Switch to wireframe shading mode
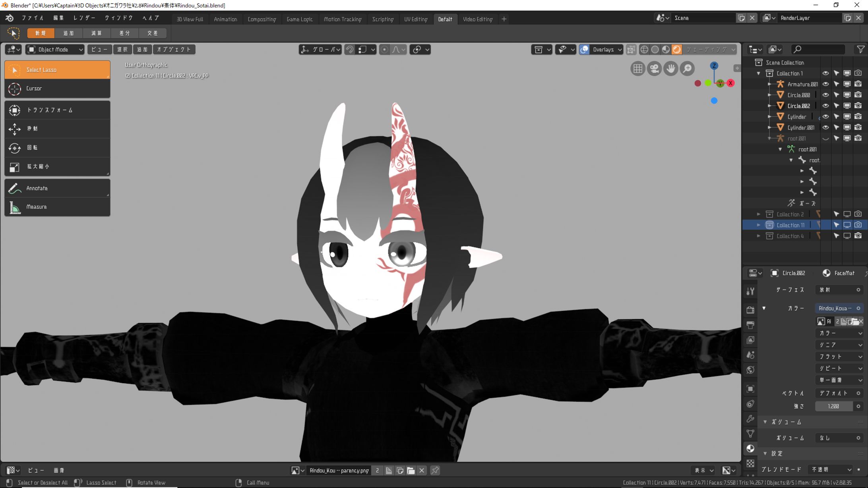Viewport: 868px width, 488px height. coord(644,50)
